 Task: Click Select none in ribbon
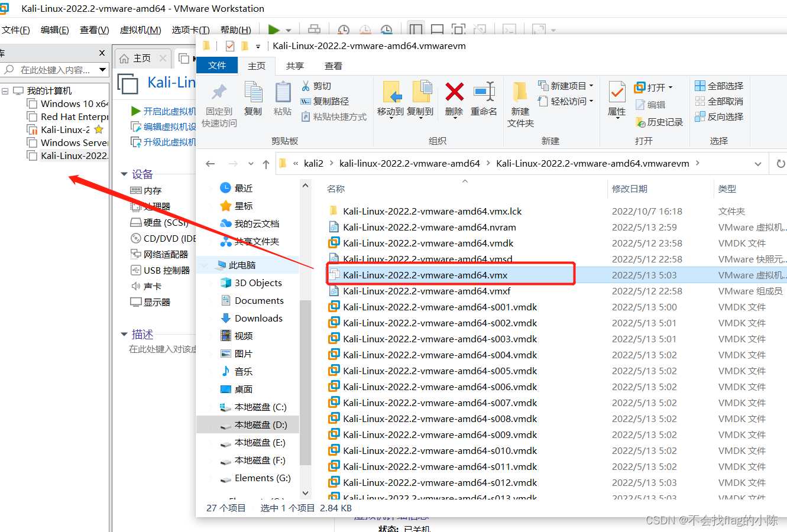click(720, 102)
